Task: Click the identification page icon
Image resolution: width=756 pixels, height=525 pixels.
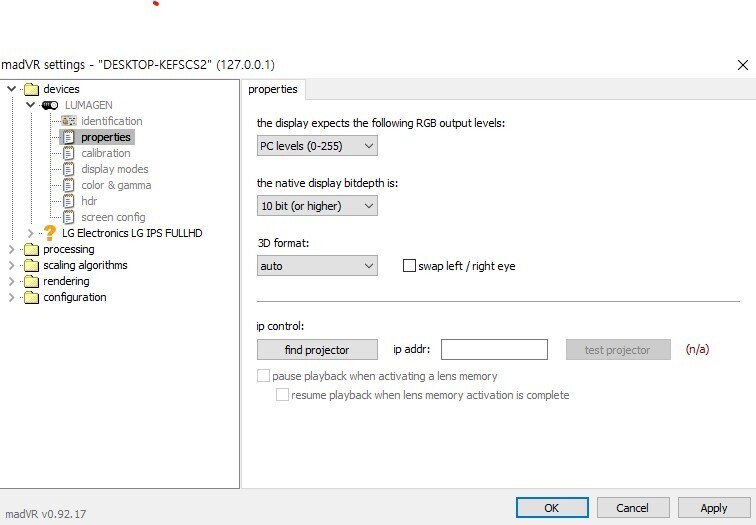Action: [x=69, y=121]
